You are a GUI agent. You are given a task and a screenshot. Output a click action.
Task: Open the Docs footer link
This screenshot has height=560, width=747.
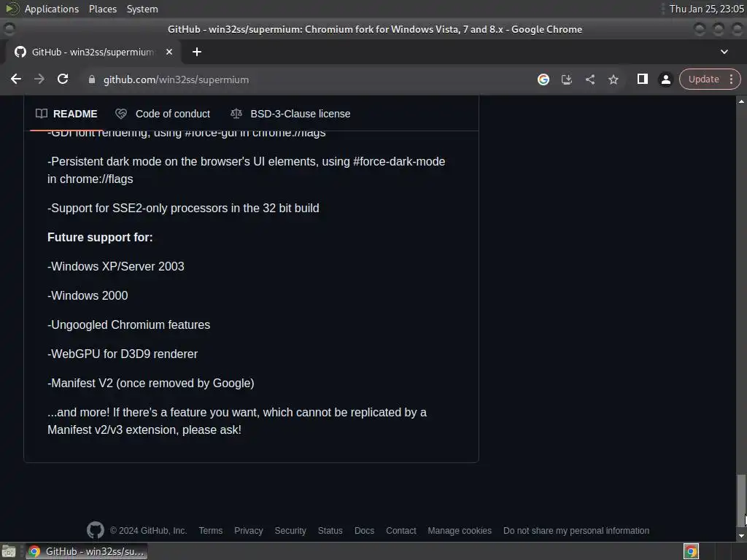(x=364, y=531)
